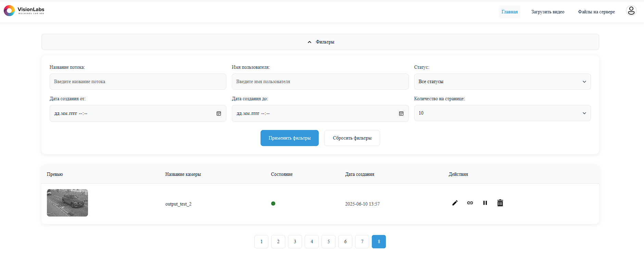The image size is (644, 275).
Task: Click 'Действия' column header
Action: [458, 174]
